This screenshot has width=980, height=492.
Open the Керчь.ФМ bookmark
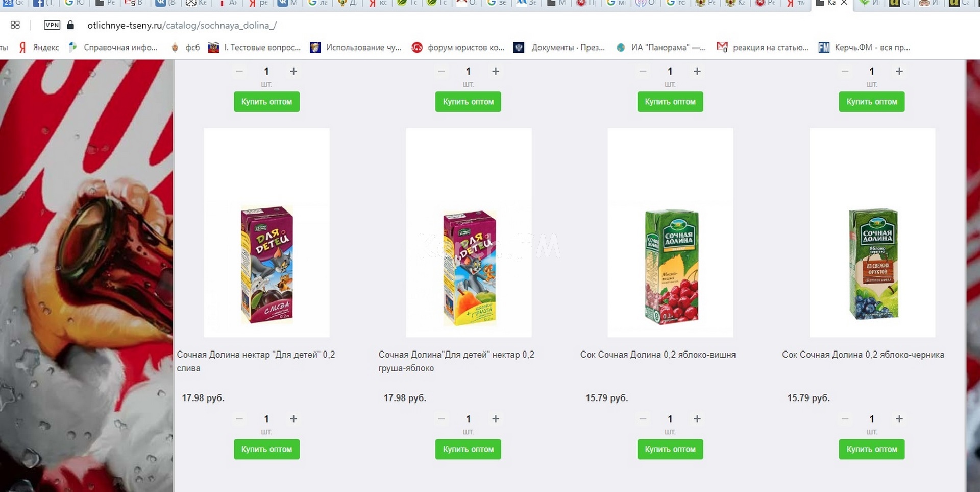coord(864,48)
